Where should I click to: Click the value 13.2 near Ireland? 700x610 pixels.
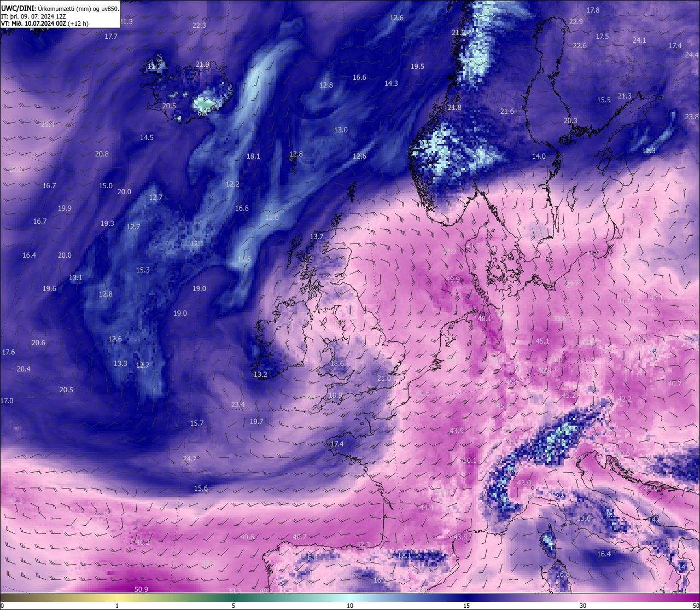click(x=260, y=374)
